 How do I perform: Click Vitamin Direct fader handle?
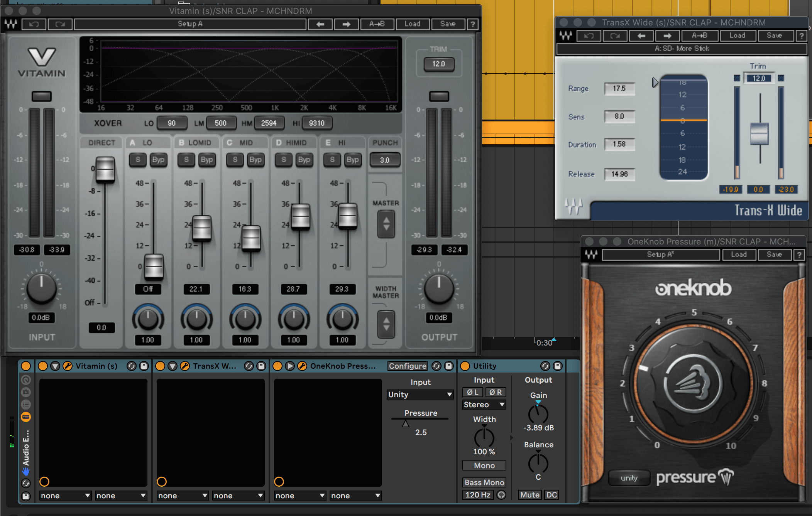tap(105, 170)
